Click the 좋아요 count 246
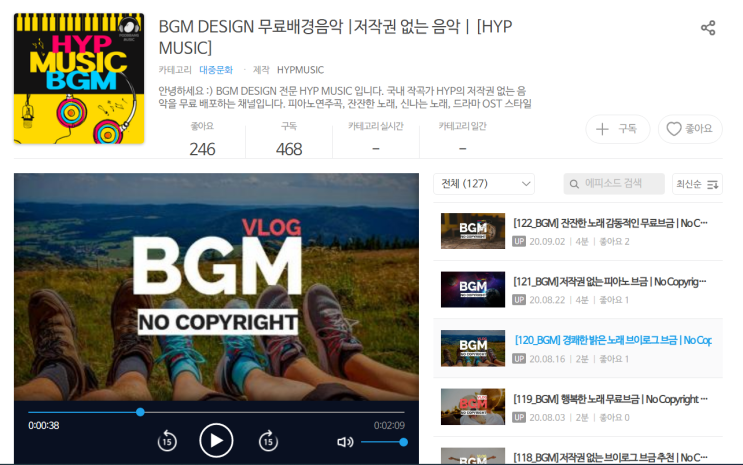The height and width of the screenshot is (465, 743). [x=202, y=149]
